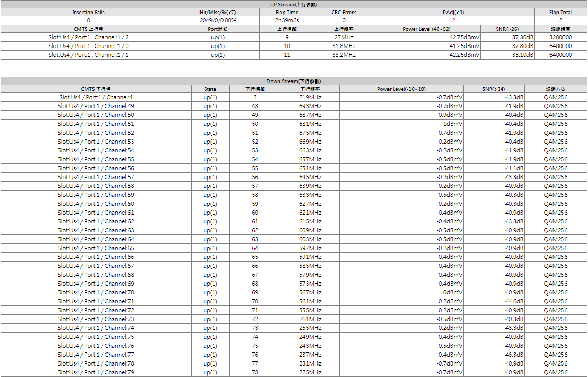This screenshot has height=377, width=588.
Task: Click the SNR(>34) column header
Action: pyautogui.click(x=493, y=89)
